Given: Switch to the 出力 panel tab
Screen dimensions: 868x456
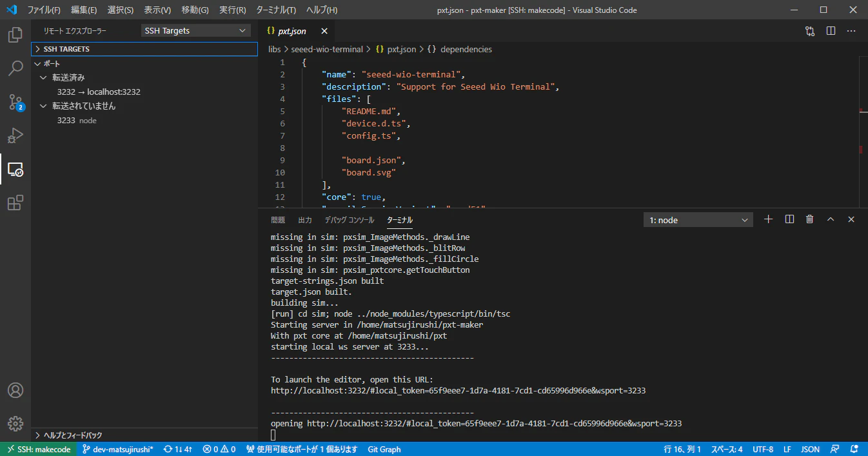Looking at the screenshot, I should coord(305,220).
